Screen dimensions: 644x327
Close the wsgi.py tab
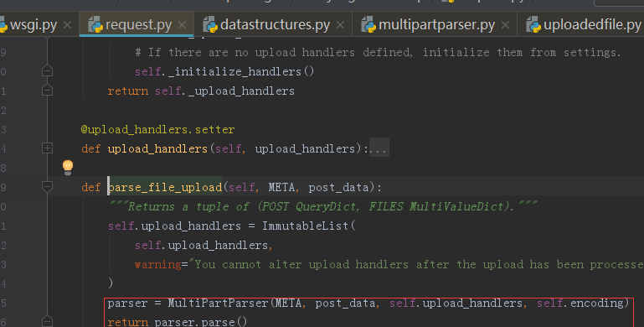click(x=67, y=25)
